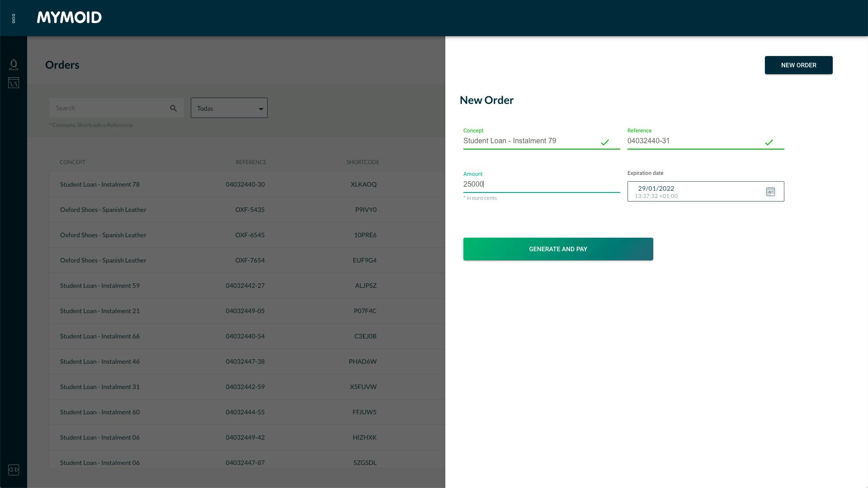Click reference 04032442-27 in the orders table
Viewport: 868px width, 488px height.
(x=245, y=285)
